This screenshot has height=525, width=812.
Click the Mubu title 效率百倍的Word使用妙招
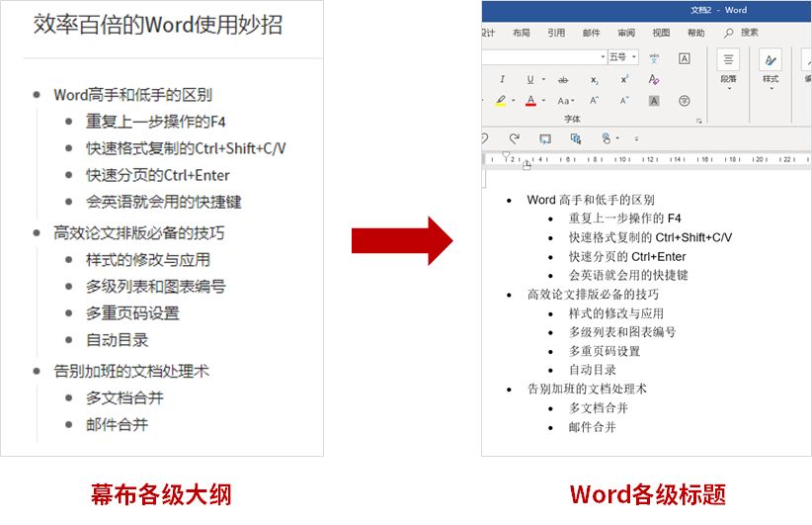[x=158, y=25]
